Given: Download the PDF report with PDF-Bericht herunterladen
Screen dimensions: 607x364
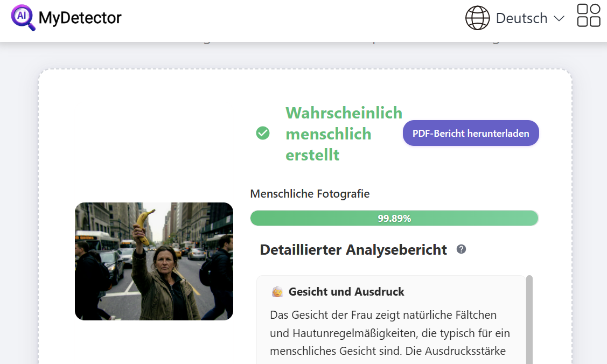Looking at the screenshot, I should click(471, 133).
